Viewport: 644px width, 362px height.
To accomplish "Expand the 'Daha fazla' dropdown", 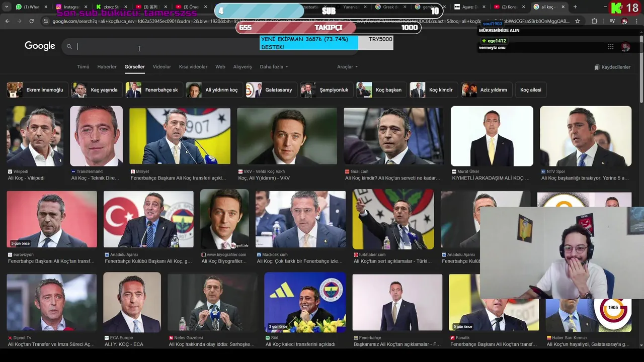I will pyautogui.click(x=274, y=67).
